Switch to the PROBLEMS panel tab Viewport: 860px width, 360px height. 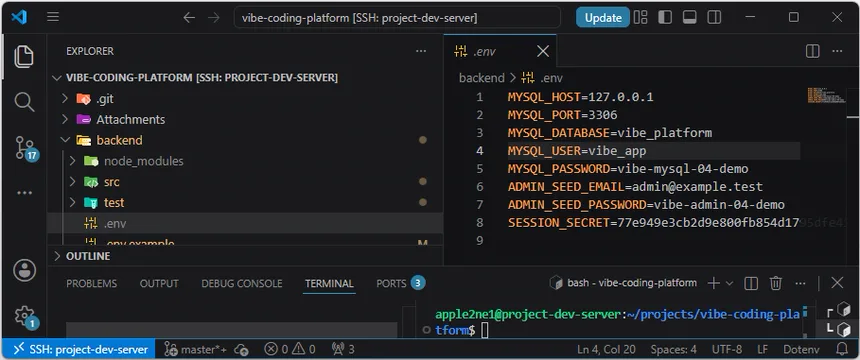[x=92, y=283]
